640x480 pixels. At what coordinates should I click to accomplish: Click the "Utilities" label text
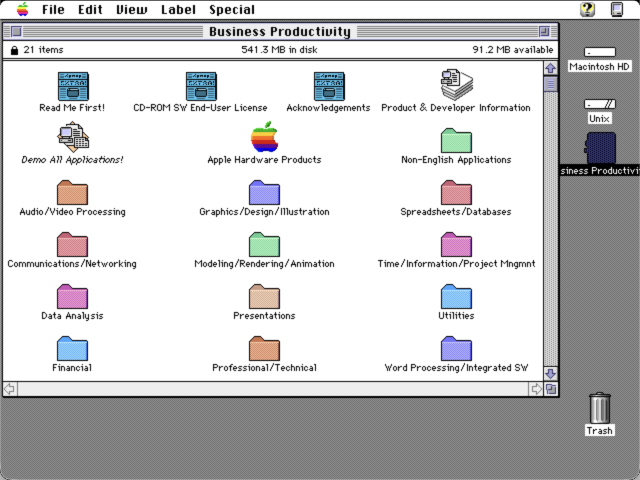point(456,316)
